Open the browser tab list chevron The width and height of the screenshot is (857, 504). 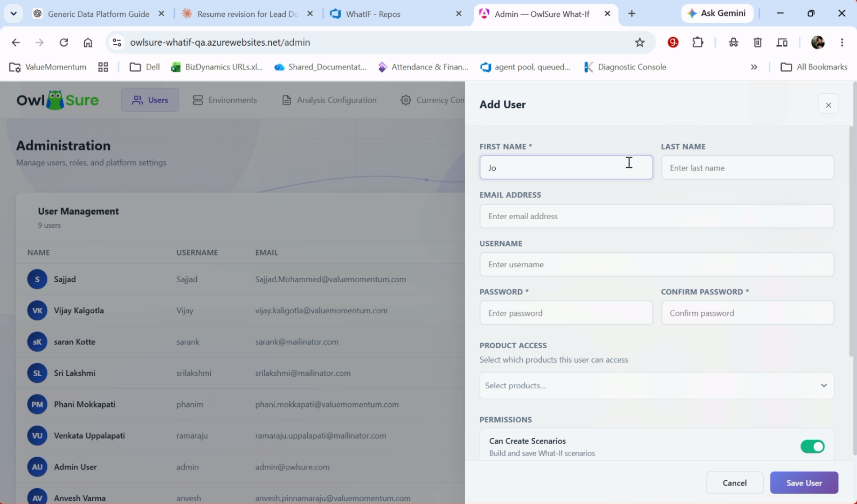(14, 14)
